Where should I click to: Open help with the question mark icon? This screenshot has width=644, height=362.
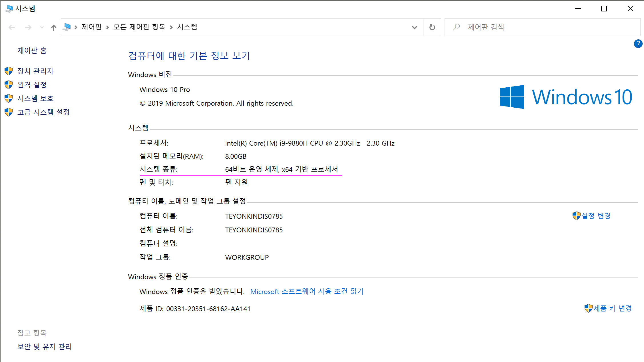point(638,44)
